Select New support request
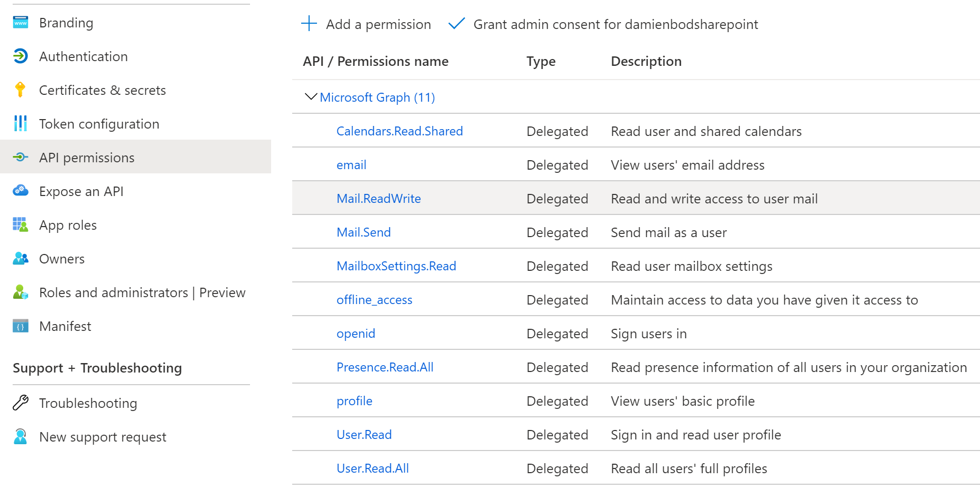980x499 pixels. 102,437
